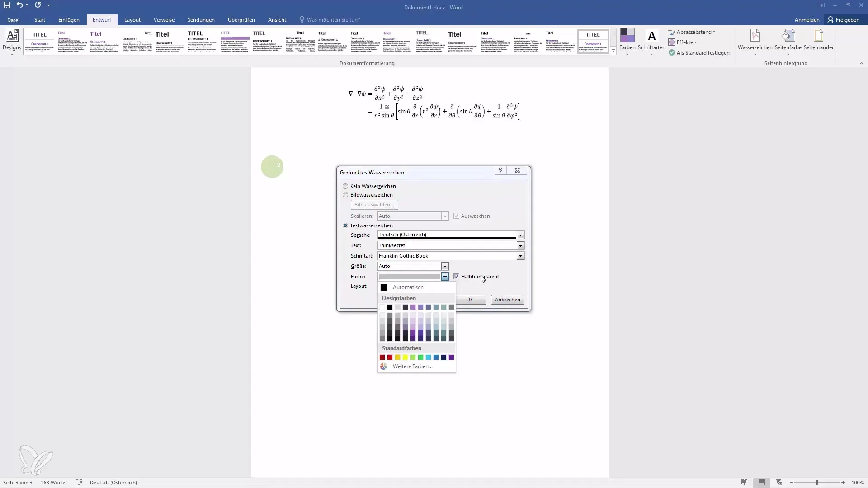This screenshot has width=868, height=488.
Task: Open ribbon display options in title bar
Action: click(821, 5)
